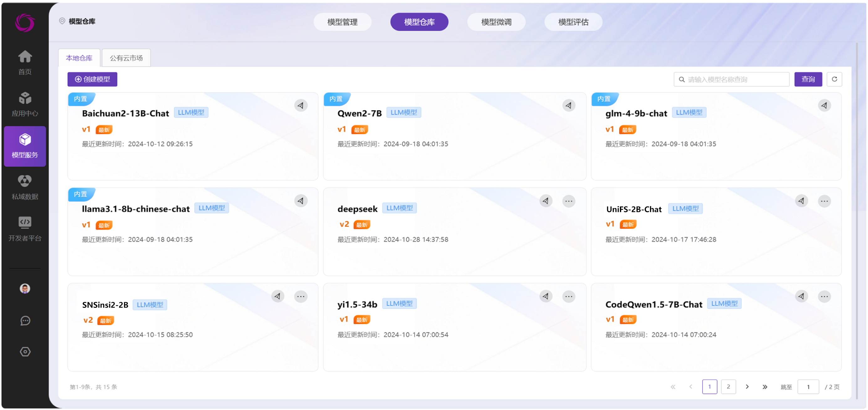The image size is (868, 410).
Task: Click the 查询 search button
Action: click(x=808, y=79)
